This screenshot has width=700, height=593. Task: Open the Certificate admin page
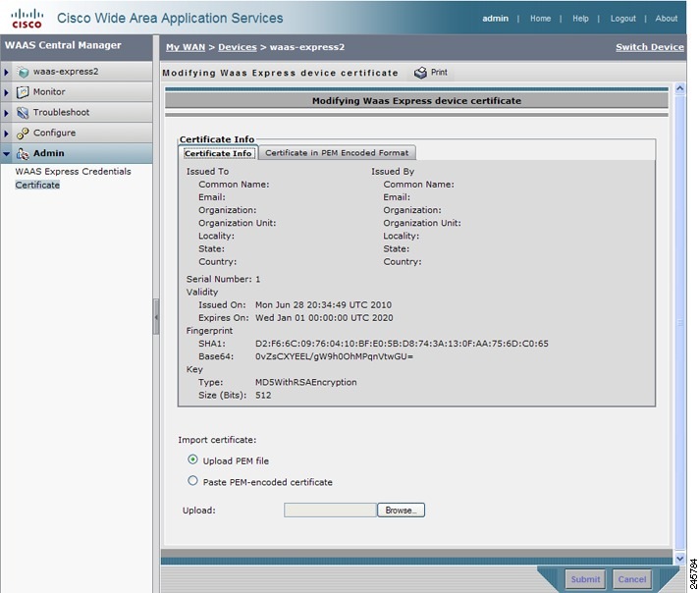37,185
